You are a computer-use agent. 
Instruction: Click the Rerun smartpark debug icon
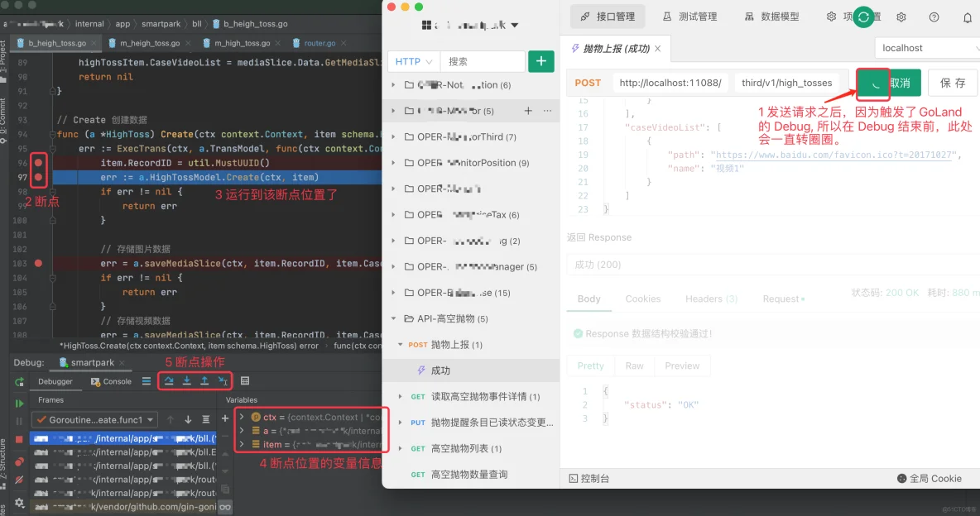pos(19,382)
